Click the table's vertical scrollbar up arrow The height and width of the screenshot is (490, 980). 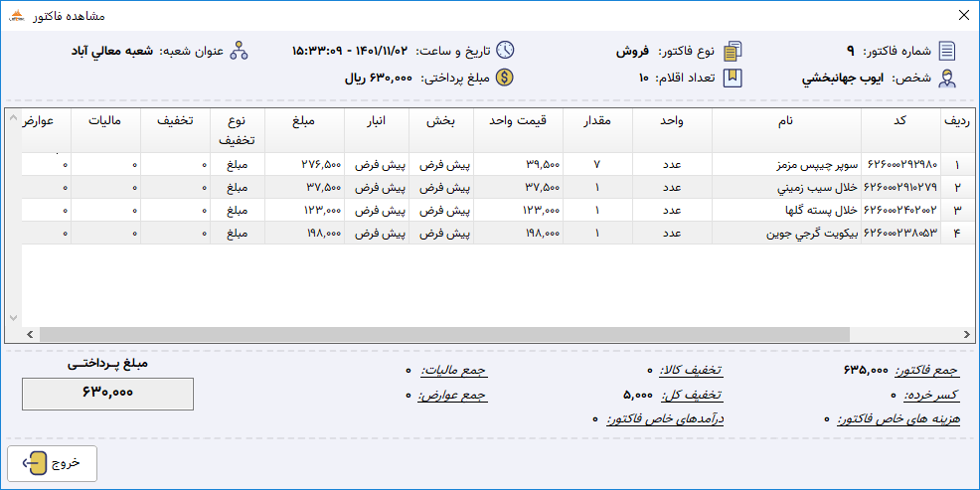pyautogui.click(x=14, y=117)
